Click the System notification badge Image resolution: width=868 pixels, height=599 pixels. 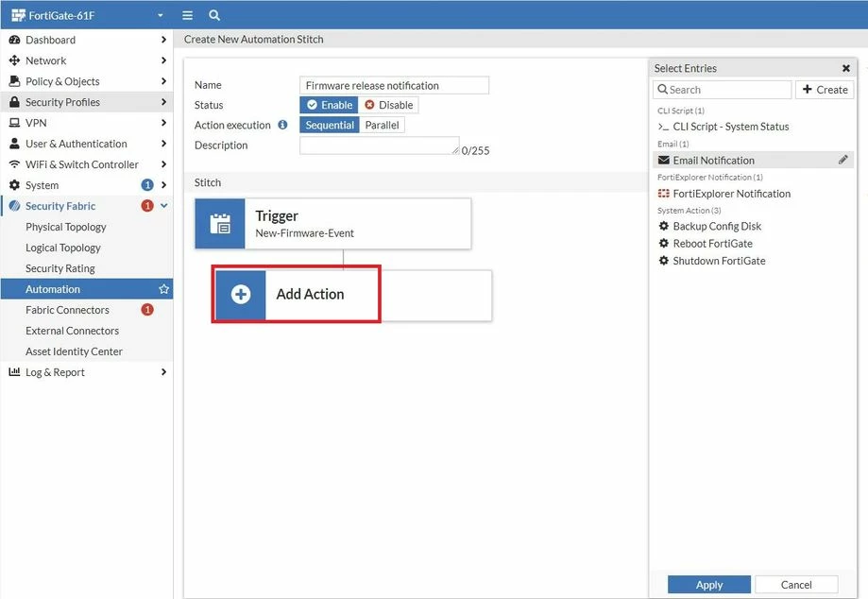tap(147, 185)
